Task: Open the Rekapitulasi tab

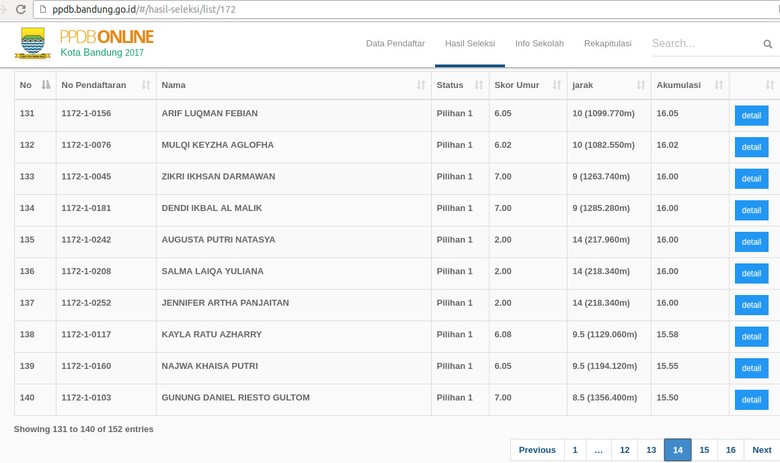Action: pyautogui.click(x=607, y=43)
